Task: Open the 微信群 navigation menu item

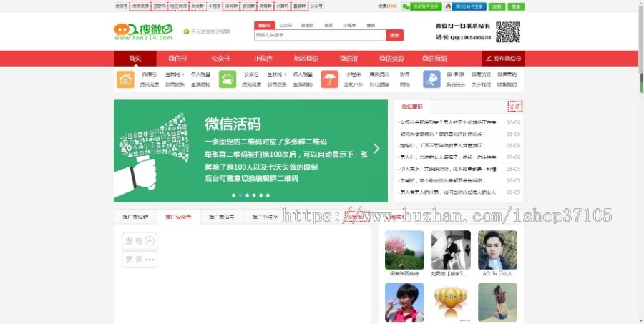Action: click(348, 59)
